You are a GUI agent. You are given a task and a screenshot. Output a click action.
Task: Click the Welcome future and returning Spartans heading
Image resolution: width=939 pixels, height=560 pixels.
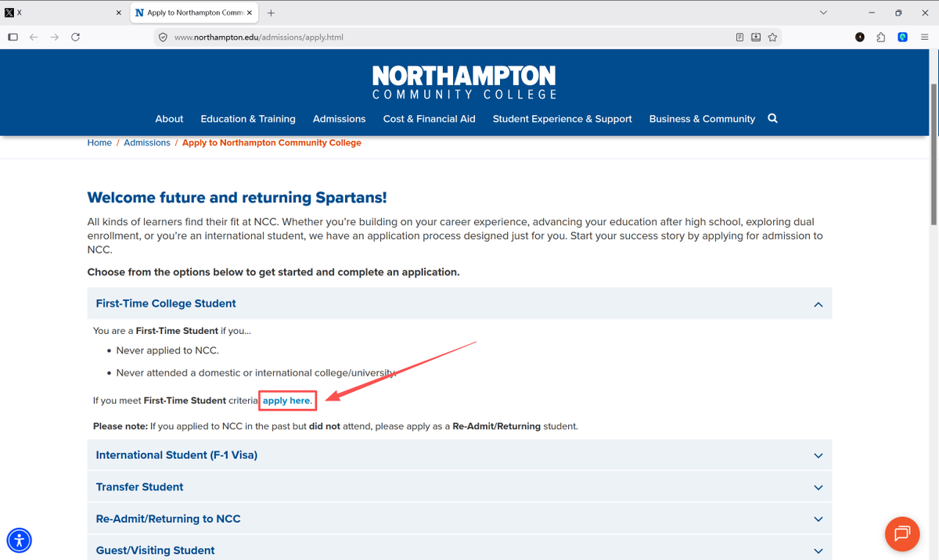tap(237, 198)
